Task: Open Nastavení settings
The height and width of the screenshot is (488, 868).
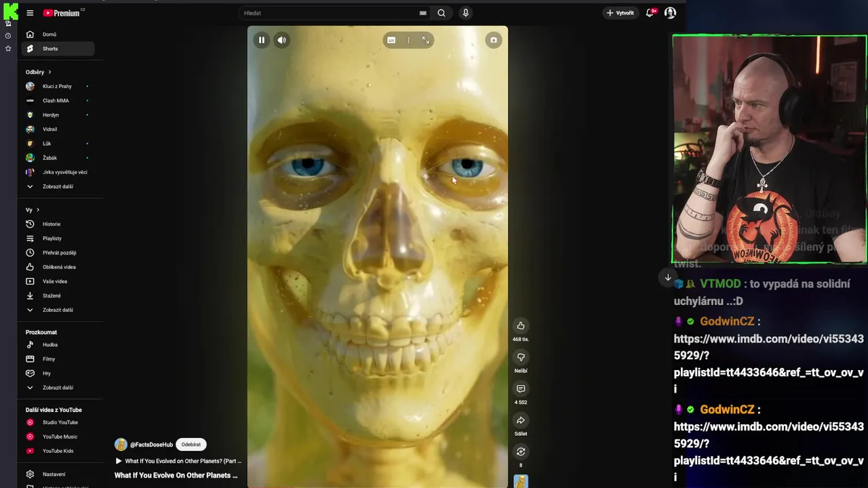Action: [58, 474]
